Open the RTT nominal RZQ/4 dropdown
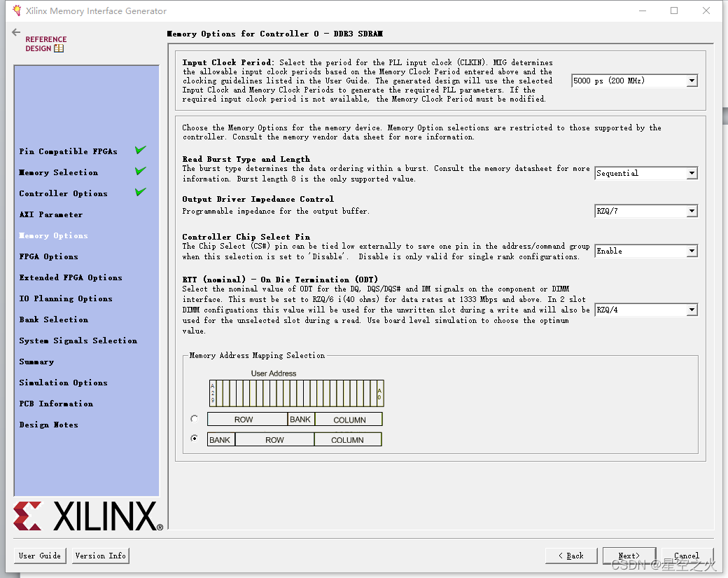 646,310
